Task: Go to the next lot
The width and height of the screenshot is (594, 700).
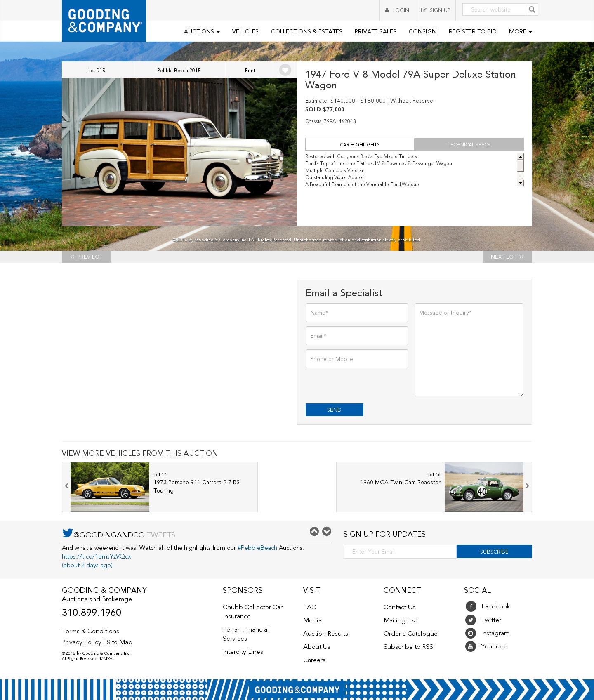Action: pyautogui.click(x=507, y=257)
